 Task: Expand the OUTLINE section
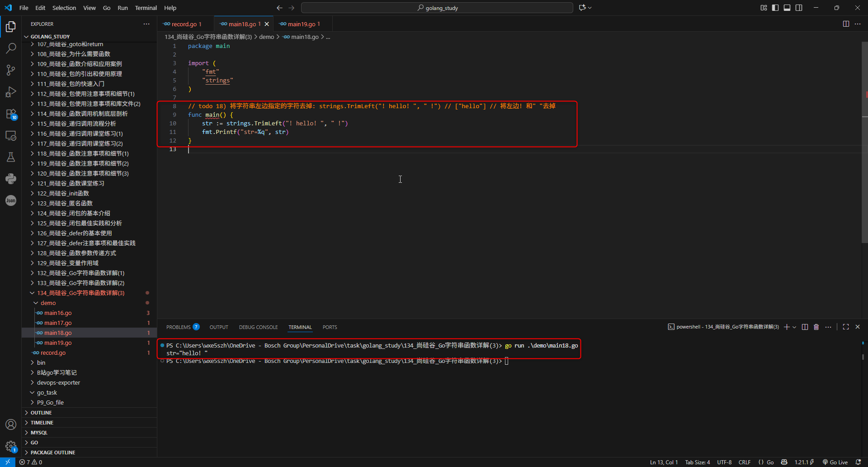89,413
